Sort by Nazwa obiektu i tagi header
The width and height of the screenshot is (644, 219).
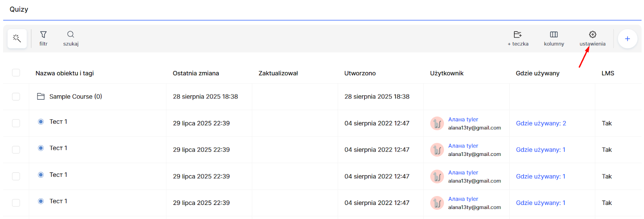pyautogui.click(x=64, y=73)
